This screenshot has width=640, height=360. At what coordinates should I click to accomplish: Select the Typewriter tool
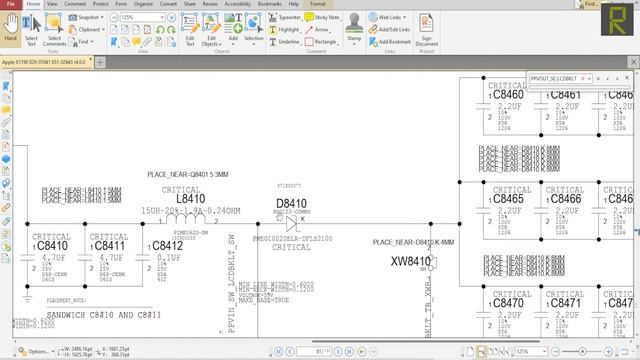tap(284, 17)
